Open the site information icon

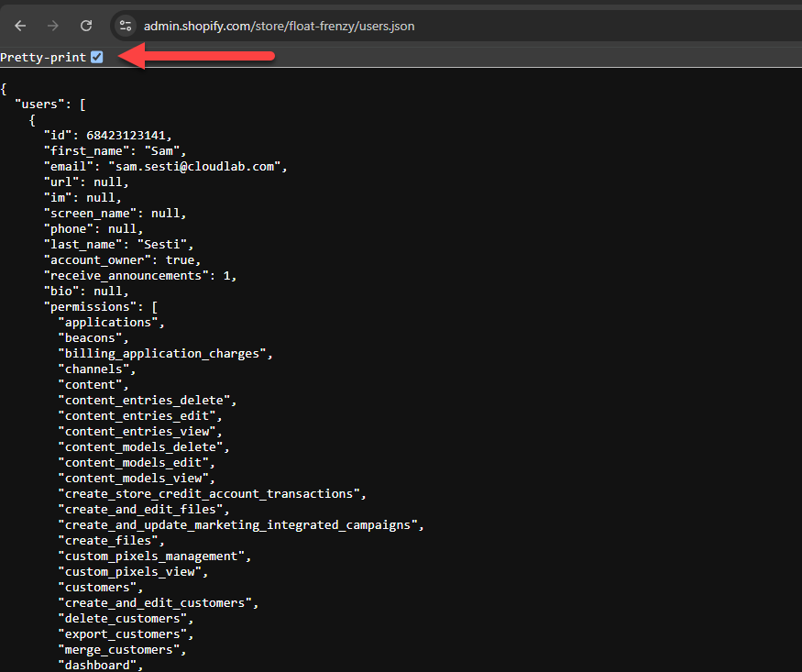click(126, 26)
